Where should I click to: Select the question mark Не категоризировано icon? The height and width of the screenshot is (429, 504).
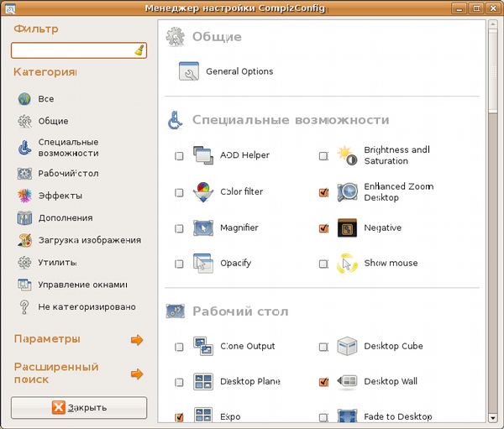click(x=24, y=307)
